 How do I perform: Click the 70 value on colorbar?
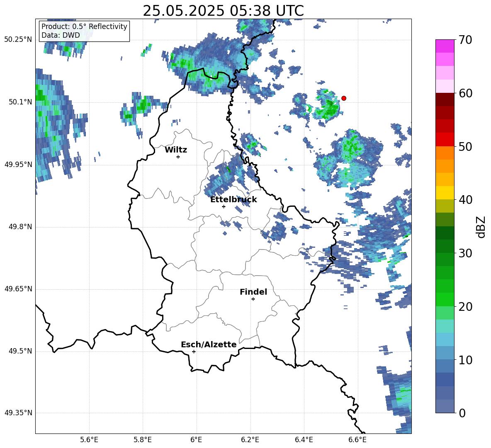[465, 40]
